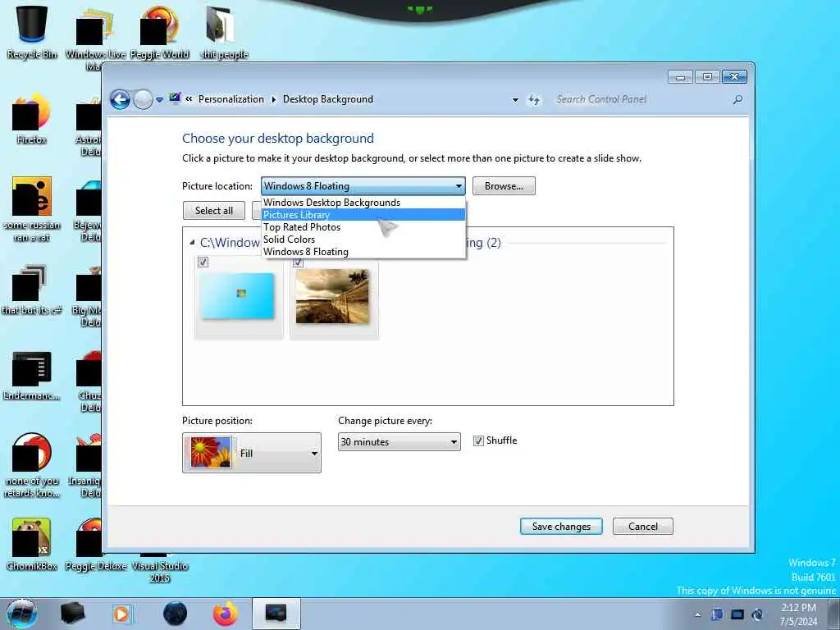The width and height of the screenshot is (840, 630).
Task: Choose Top Rated Photos option
Action: (x=363, y=227)
